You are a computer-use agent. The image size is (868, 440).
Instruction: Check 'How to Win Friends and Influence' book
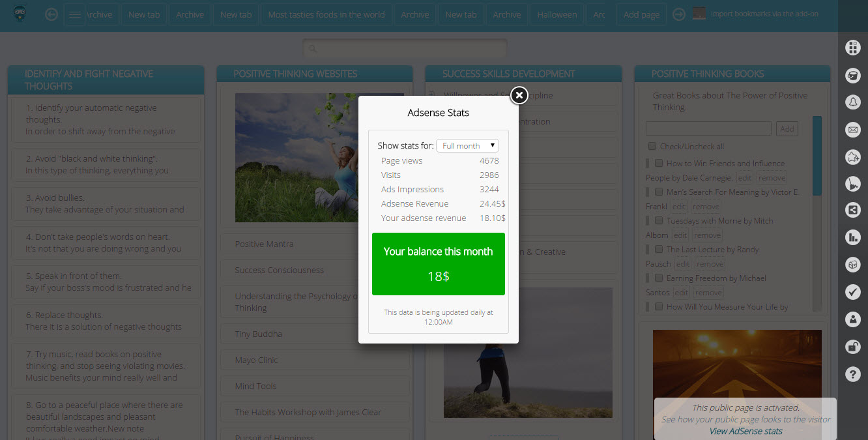point(659,164)
